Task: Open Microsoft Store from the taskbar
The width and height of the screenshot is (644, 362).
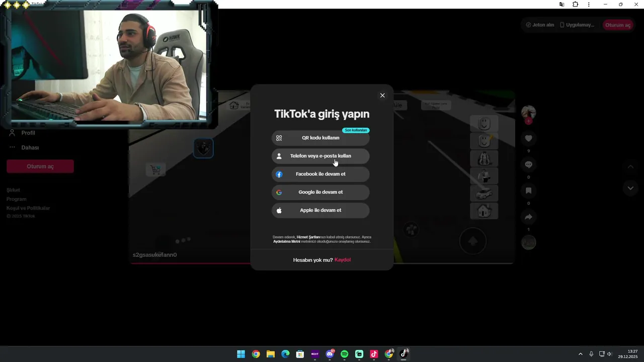Action: [300, 354]
